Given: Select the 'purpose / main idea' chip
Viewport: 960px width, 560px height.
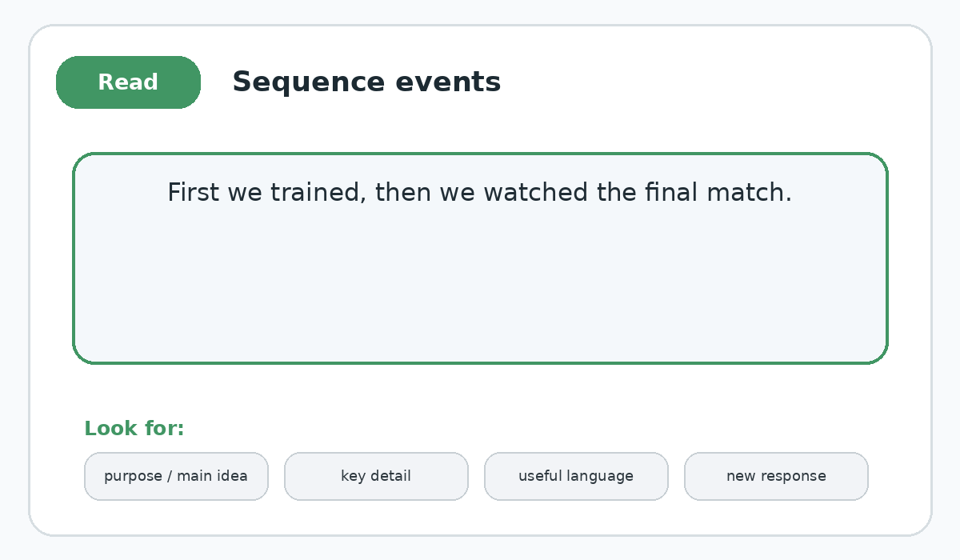Looking at the screenshot, I should click(x=176, y=476).
